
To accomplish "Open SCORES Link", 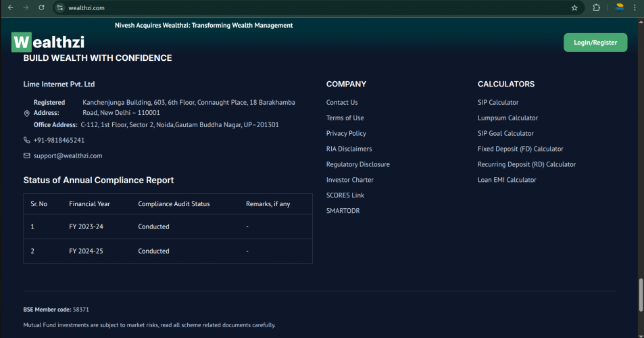I will [x=345, y=195].
